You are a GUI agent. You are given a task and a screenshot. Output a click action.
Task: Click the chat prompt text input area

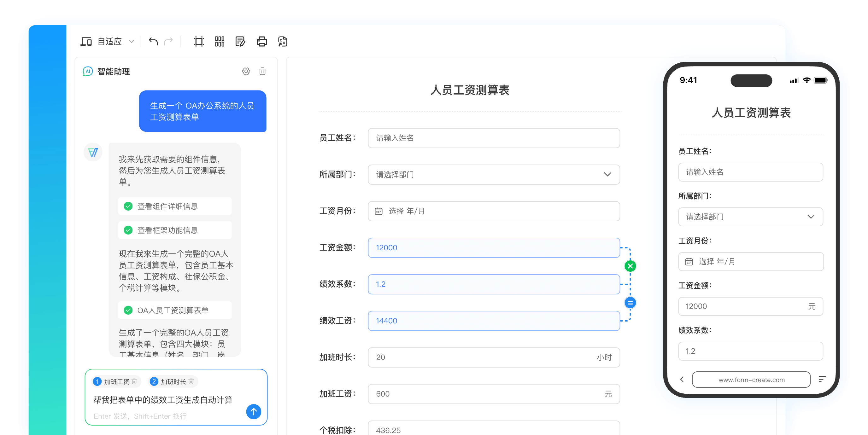point(163,400)
